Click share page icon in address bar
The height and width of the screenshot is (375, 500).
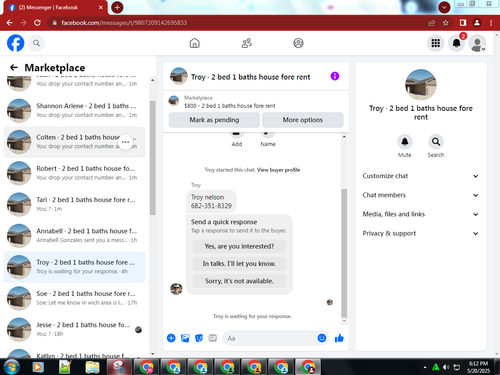tap(432, 23)
